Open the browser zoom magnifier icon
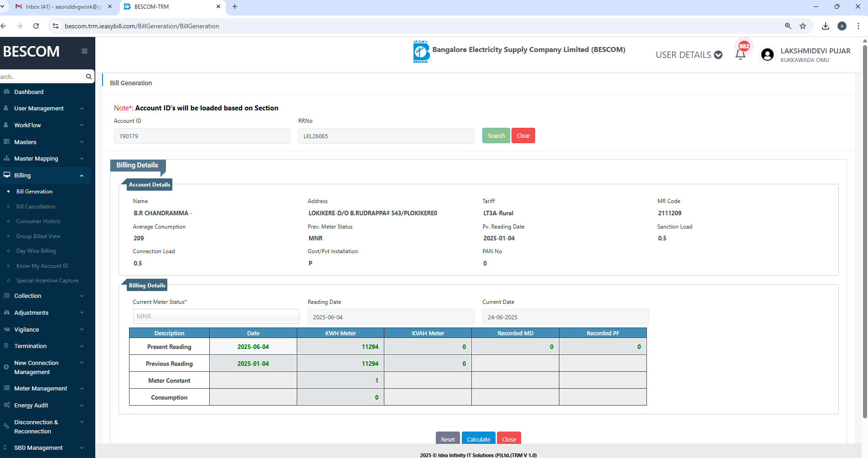The height and width of the screenshot is (458, 868). tap(788, 26)
